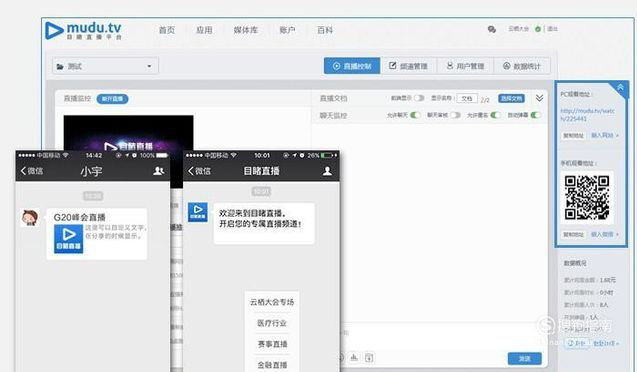
Task: Click the 嵌入网站 link
Action: pyautogui.click(x=604, y=135)
